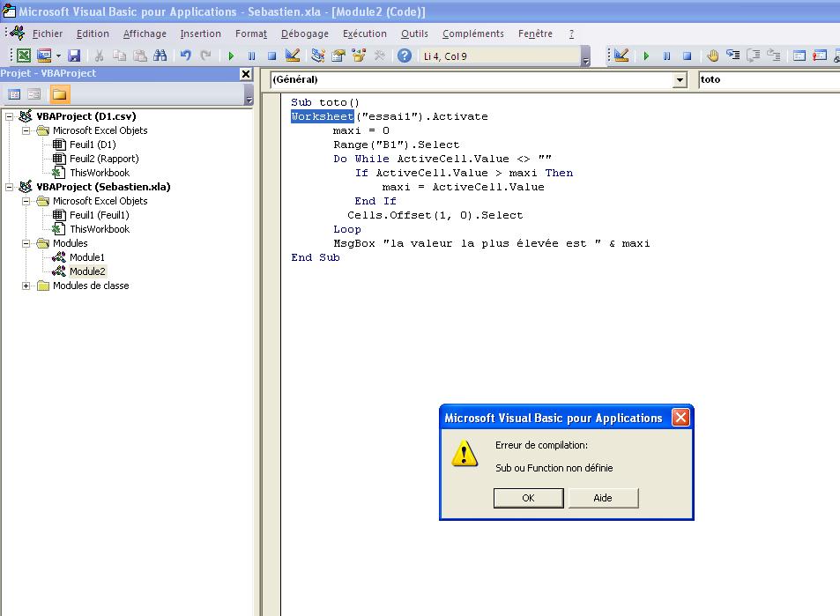Open the Properties Window toolbar icon
The height and width of the screenshot is (616, 840).
tap(338, 56)
